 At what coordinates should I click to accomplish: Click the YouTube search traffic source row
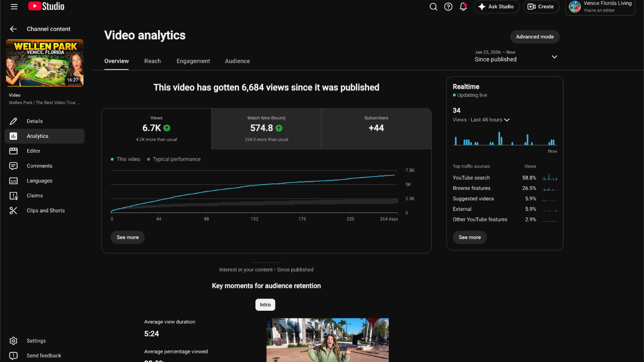coord(505,177)
